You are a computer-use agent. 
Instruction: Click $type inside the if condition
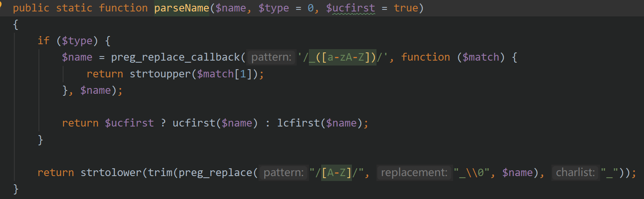(77, 41)
